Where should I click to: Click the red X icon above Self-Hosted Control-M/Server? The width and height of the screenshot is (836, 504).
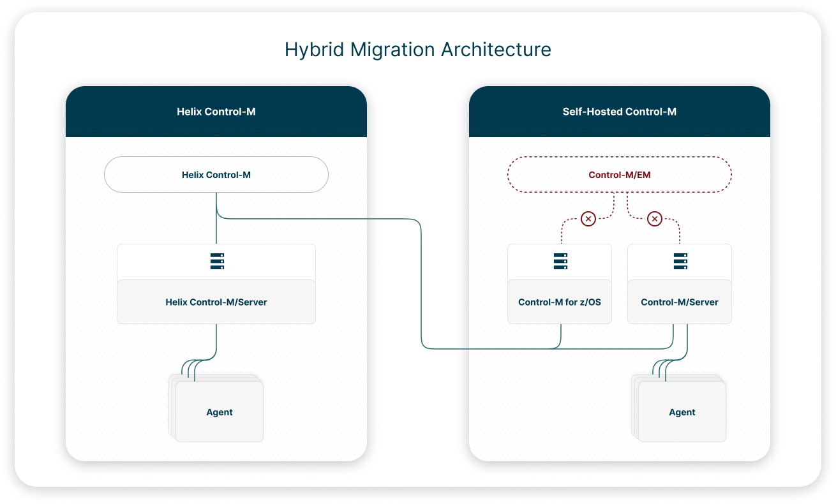click(654, 219)
